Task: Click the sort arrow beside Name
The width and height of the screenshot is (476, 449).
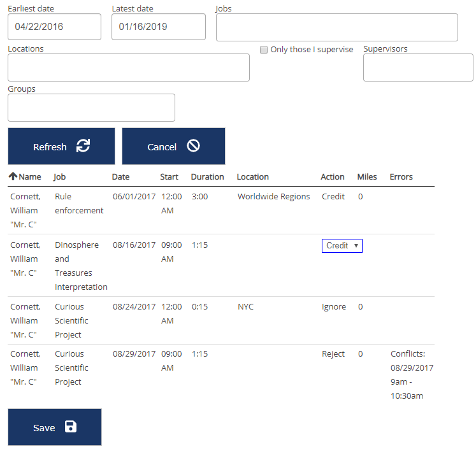Action: tap(13, 176)
